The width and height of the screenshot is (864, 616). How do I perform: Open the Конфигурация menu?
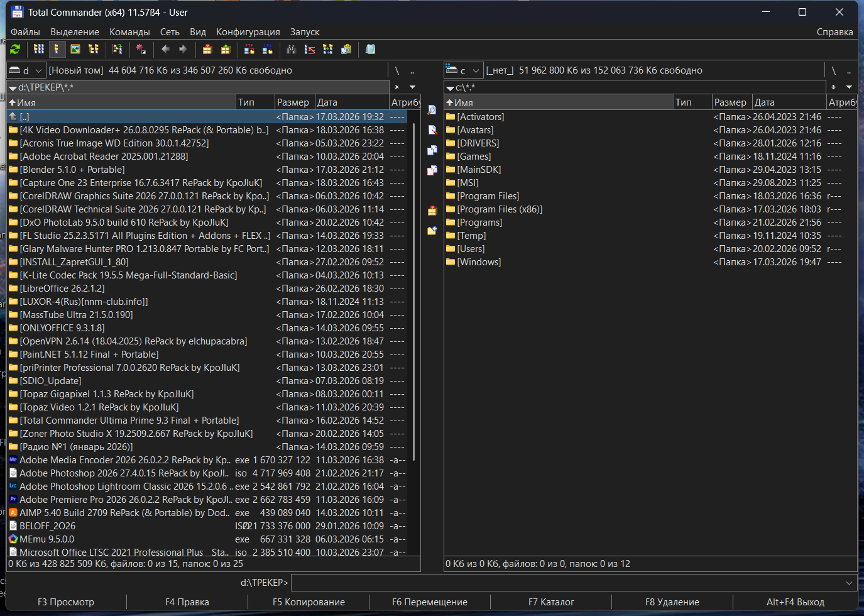pyautogui.click(x=248, y=32)
